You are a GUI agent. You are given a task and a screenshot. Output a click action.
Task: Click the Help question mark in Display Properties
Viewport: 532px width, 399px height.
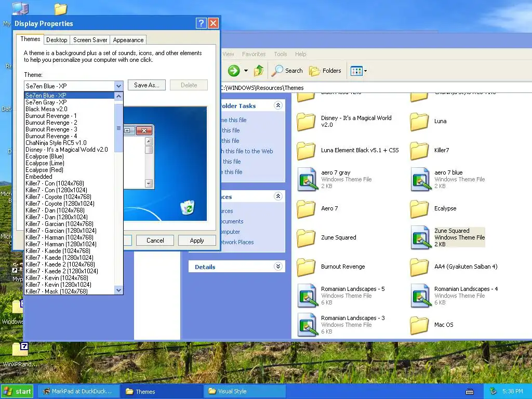(201, 23)
